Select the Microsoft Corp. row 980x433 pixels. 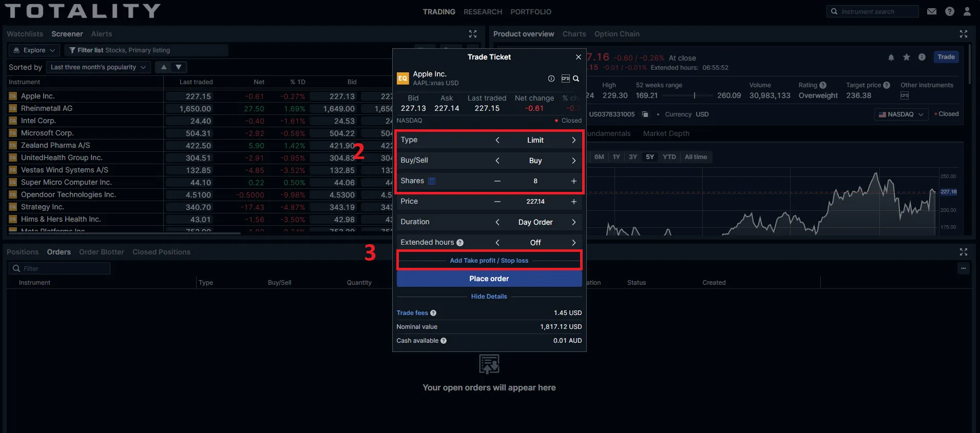pyautogui.click(x=200, y=133)
